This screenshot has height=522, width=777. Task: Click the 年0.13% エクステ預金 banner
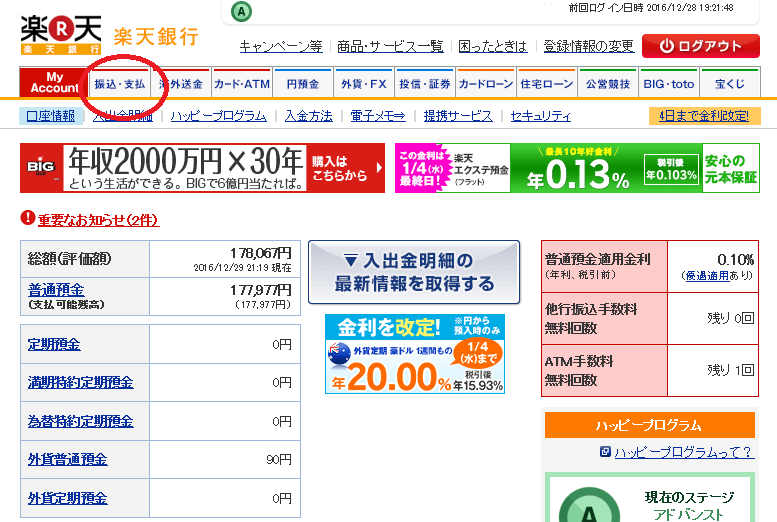(577, 168)
